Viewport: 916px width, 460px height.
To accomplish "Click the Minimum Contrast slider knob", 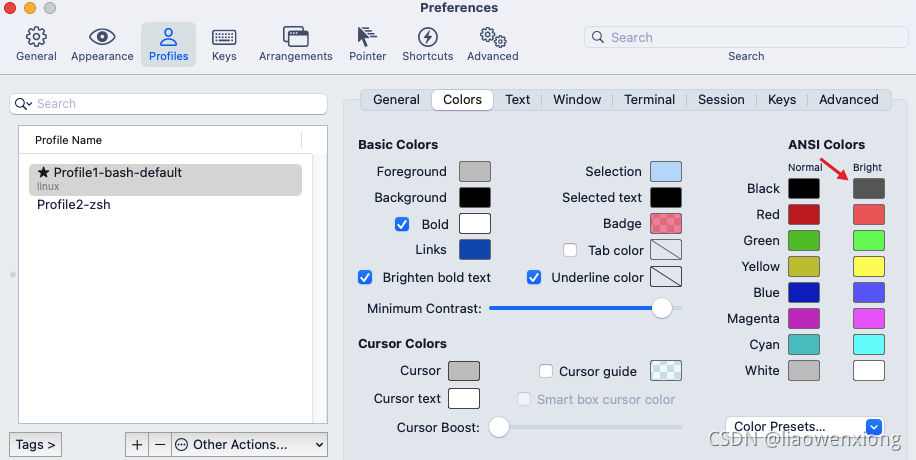I will (662, 308).
